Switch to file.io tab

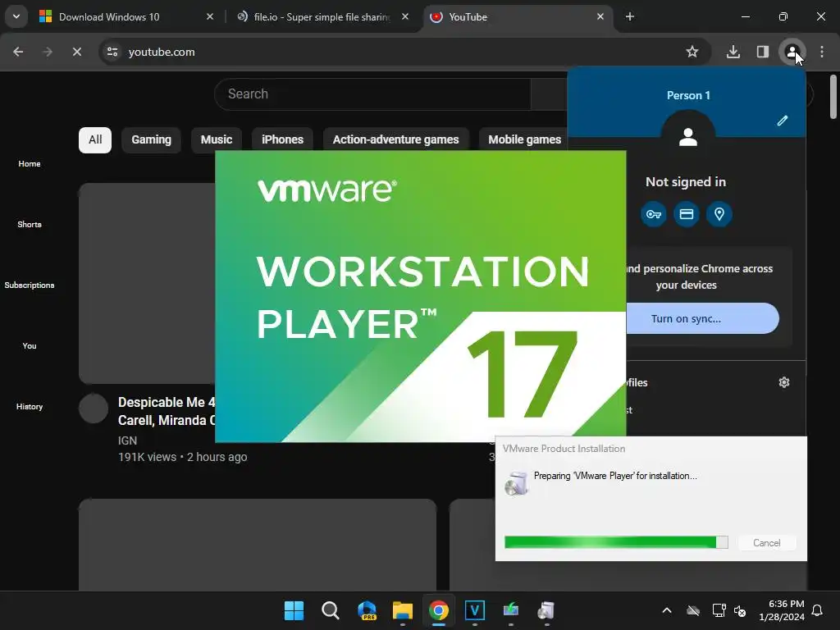pyautogui.click(x=323, y=16)
